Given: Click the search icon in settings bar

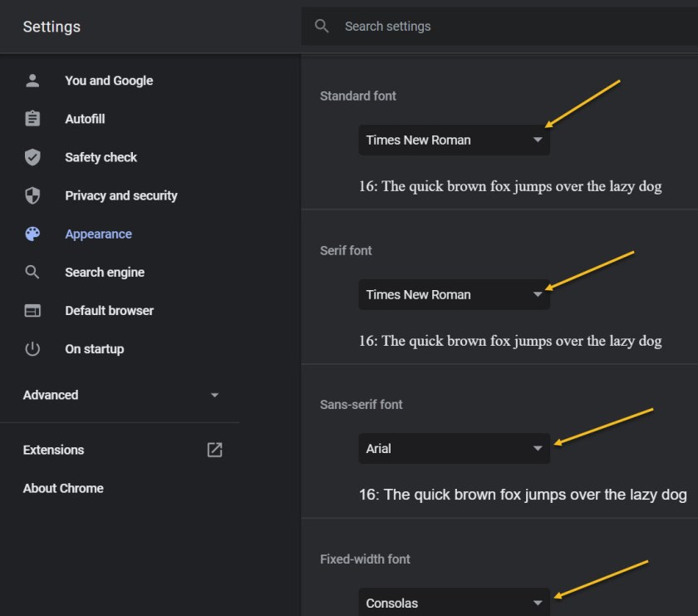Looking at the screenshot, I should pyautogui.click(x=322, y=27).
